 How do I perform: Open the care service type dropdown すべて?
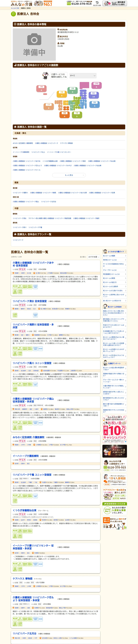83,75
